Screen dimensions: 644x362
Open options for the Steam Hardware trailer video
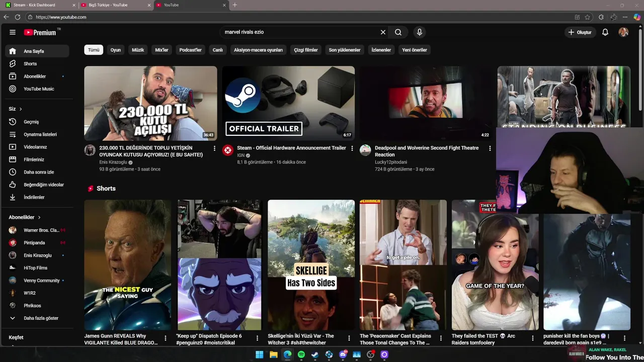(x=352, y=148)
